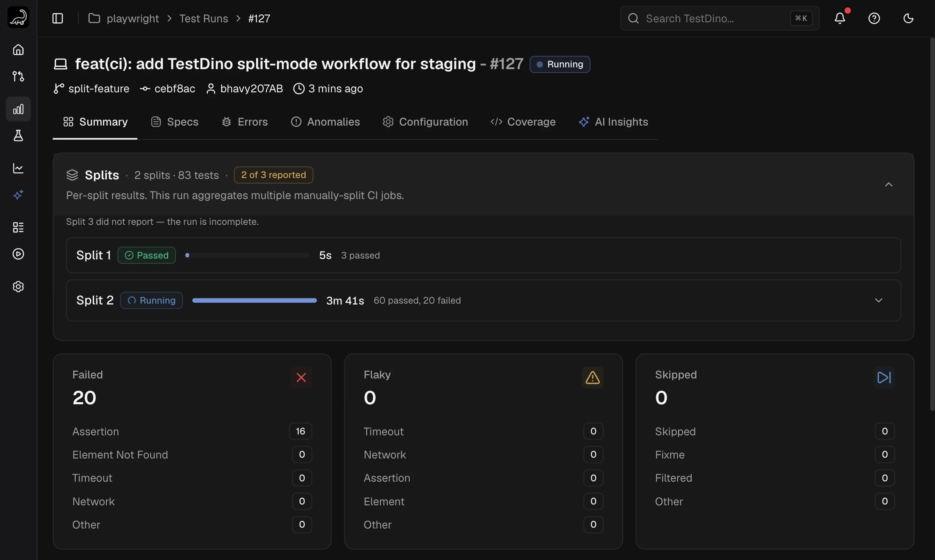Open the Analytics line-chart sidebar icon

[x=18, y=168]
